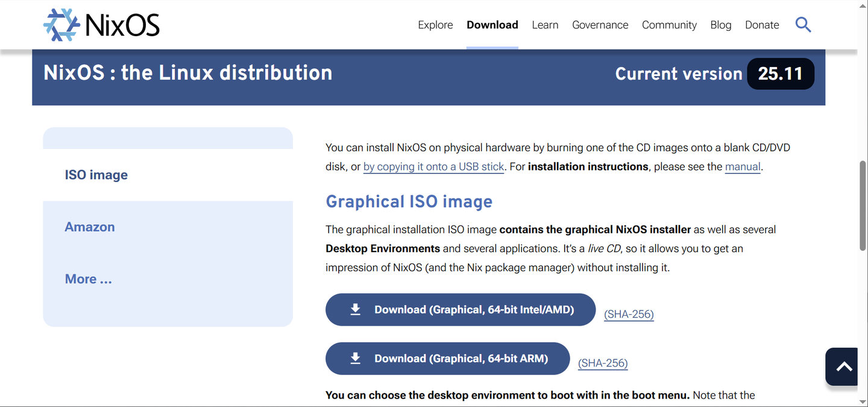Visit the Blog page
Screen dimensions: 868x407
point(720,25)
